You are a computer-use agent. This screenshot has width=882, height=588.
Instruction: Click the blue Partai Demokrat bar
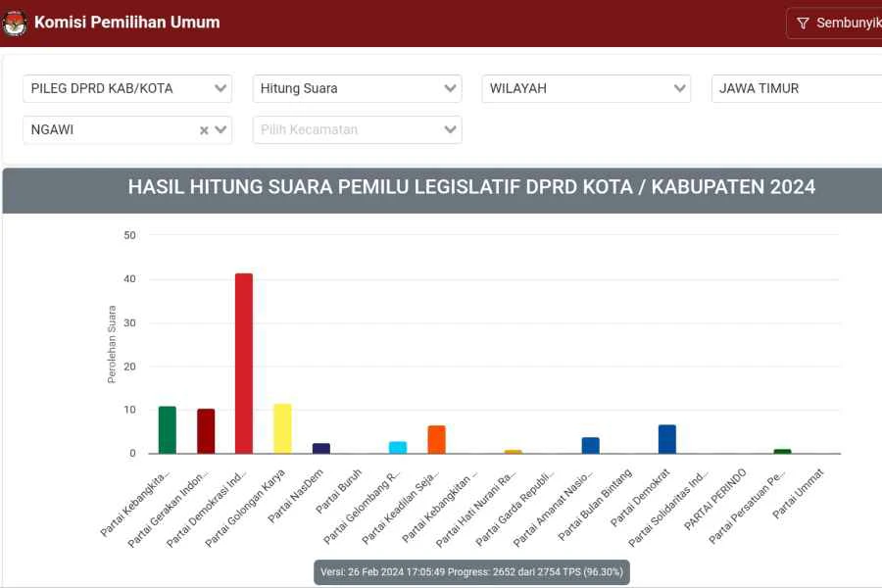pyautogui.click(x=667, y=439)
